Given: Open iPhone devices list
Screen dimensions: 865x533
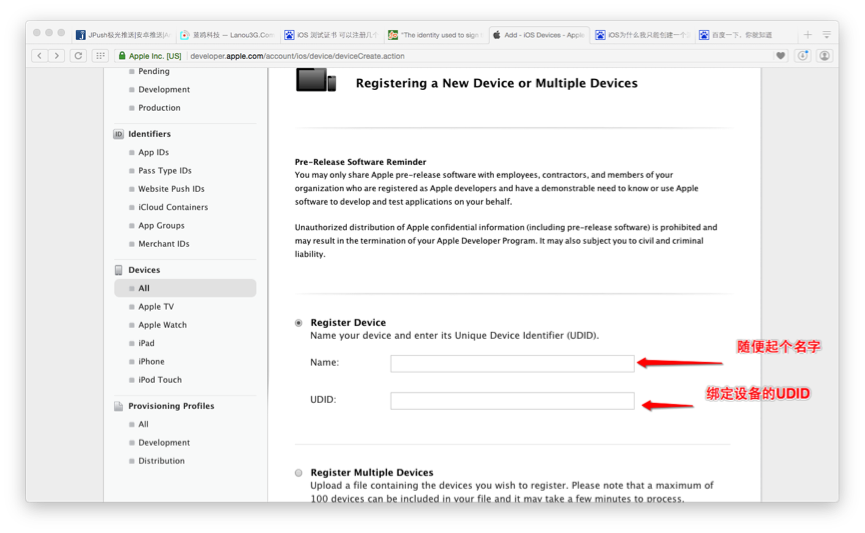Looking at the screenshot, I should [151, 361].
